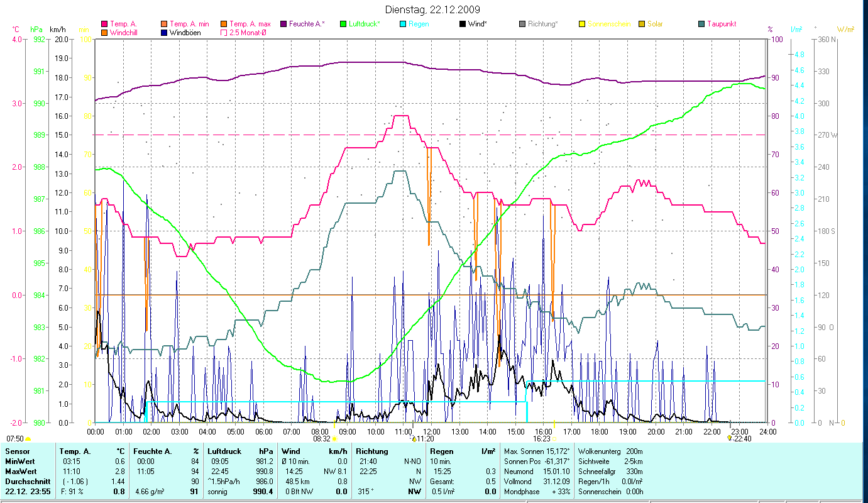Image resolution: width=868 pixels, height=503 pixels.
Task: Click the sun icon beside 08:32
Action: coord(334,439)
